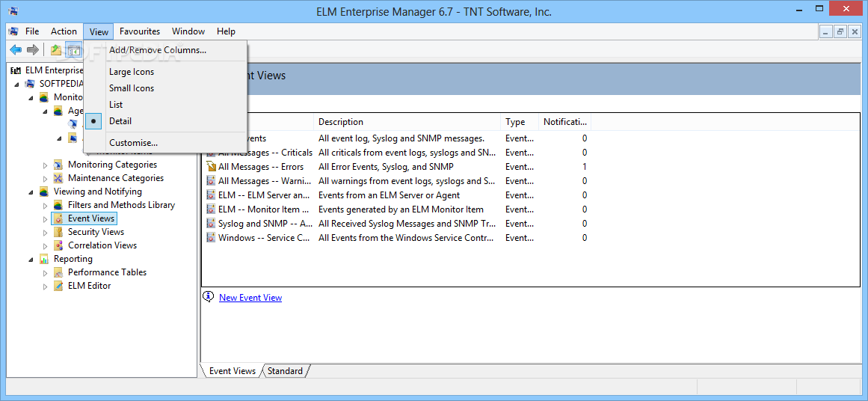The height and width of the screenshot is (401, 868).
Task: Open the Window menu
Action: pyautogui.click(x=188, y=31)
